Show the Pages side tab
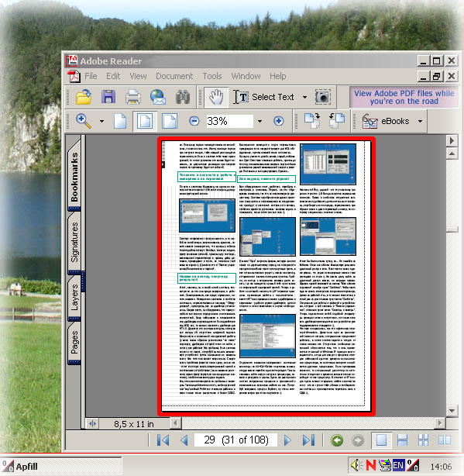 tap(74, 343)
